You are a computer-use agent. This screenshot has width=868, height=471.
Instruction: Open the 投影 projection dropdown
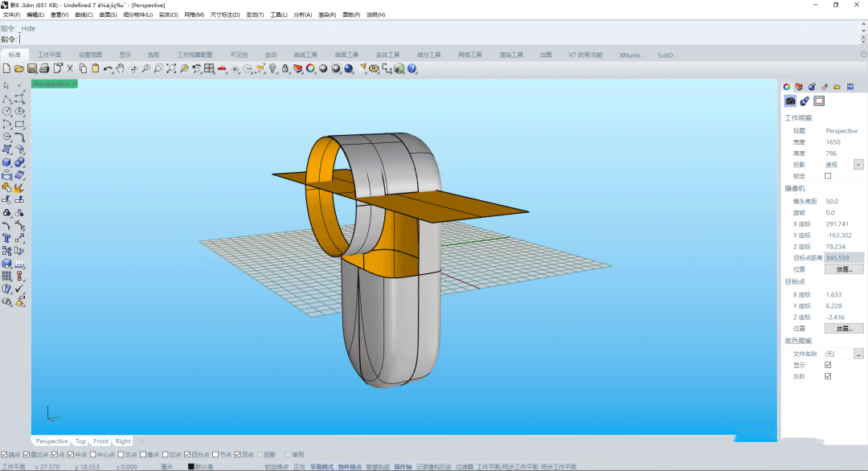pyautogui.click(x=858, y=165)
